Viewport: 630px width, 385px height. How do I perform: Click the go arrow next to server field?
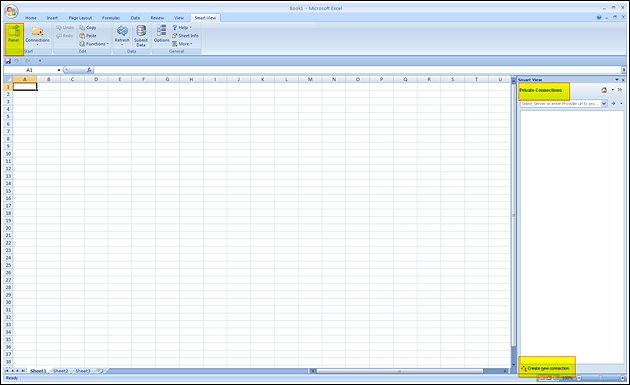tap(614, 104)
